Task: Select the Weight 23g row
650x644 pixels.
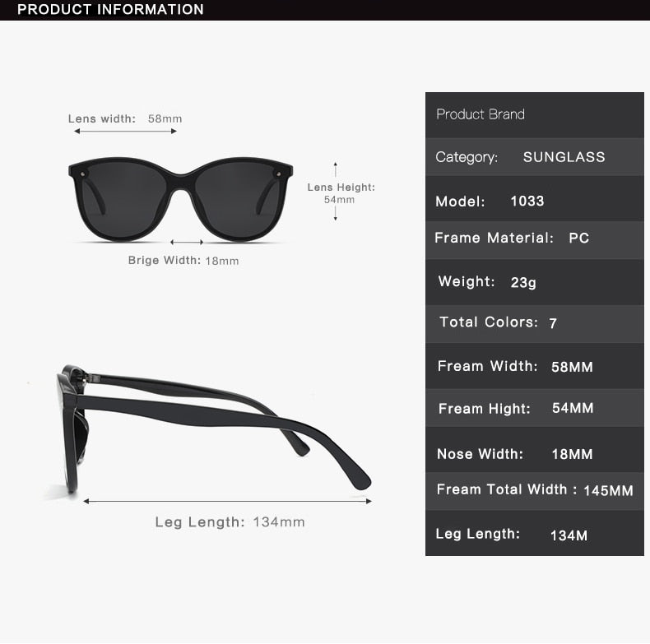Action: pos(534,283)
